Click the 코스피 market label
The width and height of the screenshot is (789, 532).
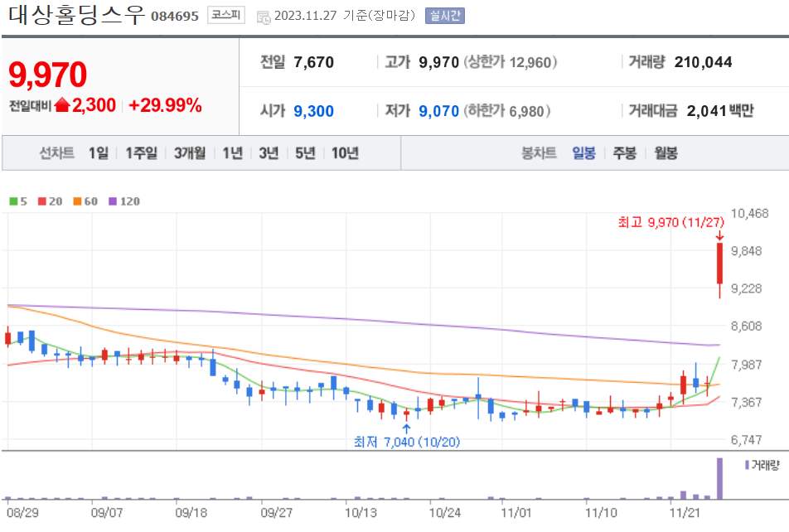tap(226, 15)
